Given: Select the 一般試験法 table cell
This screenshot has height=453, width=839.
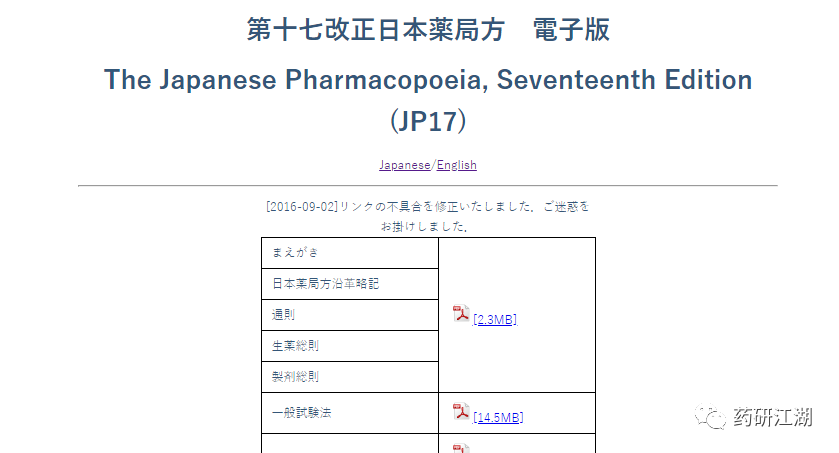Looking at the screenshot, I should coord(350,413).
